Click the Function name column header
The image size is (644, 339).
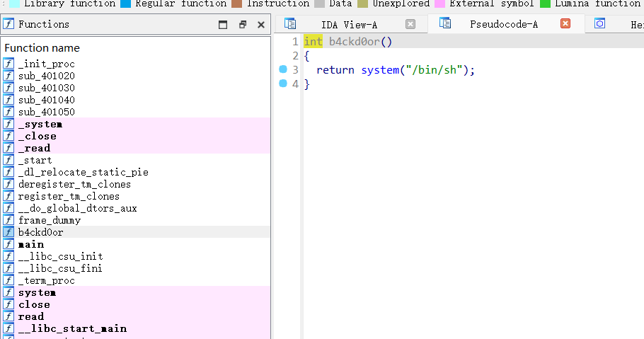[x=42, y=48]
